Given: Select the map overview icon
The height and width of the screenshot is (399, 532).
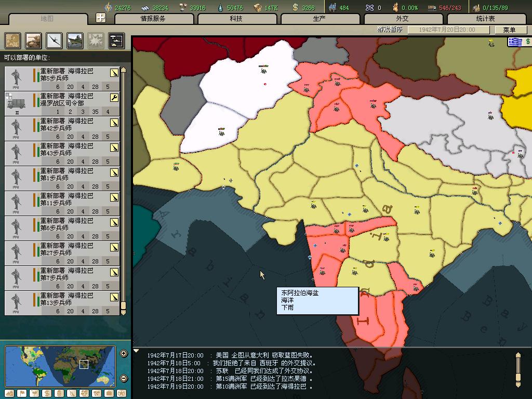Looking at the screenshot, I should pos(13,40).
